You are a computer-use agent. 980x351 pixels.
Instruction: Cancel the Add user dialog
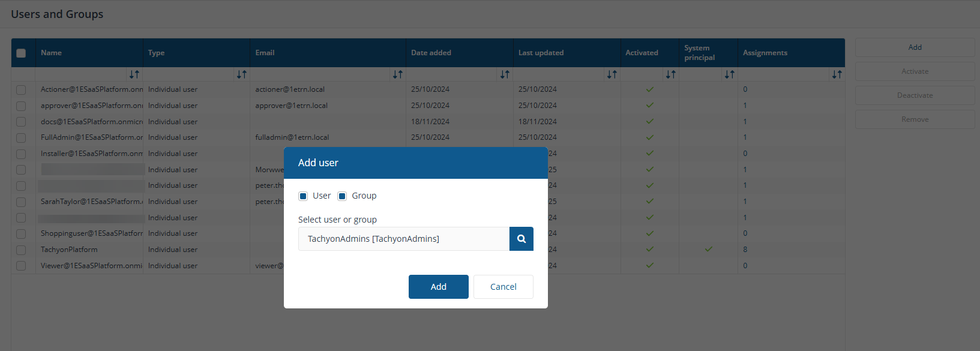tap(503, 287)
